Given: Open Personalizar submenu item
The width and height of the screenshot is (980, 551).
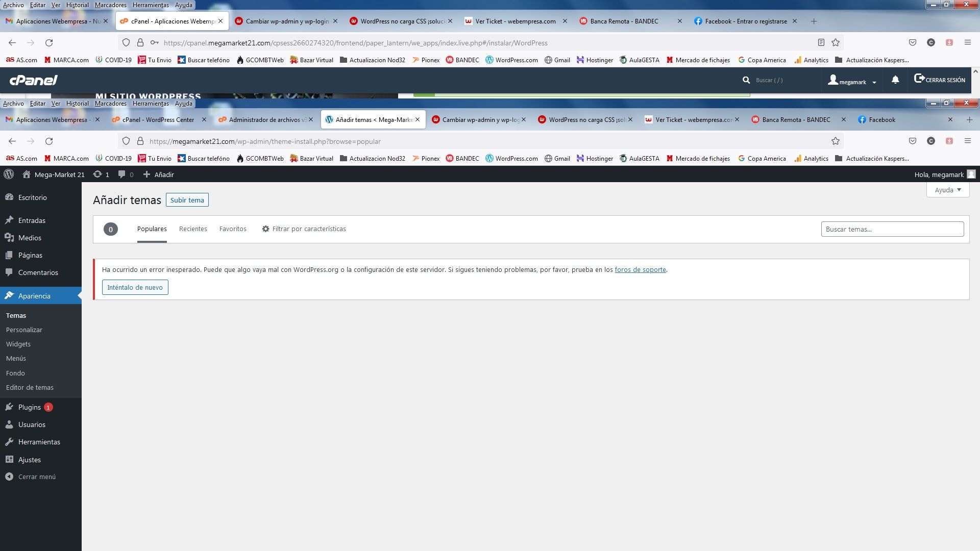Looking at the screenshot, I should pos(24,330).
